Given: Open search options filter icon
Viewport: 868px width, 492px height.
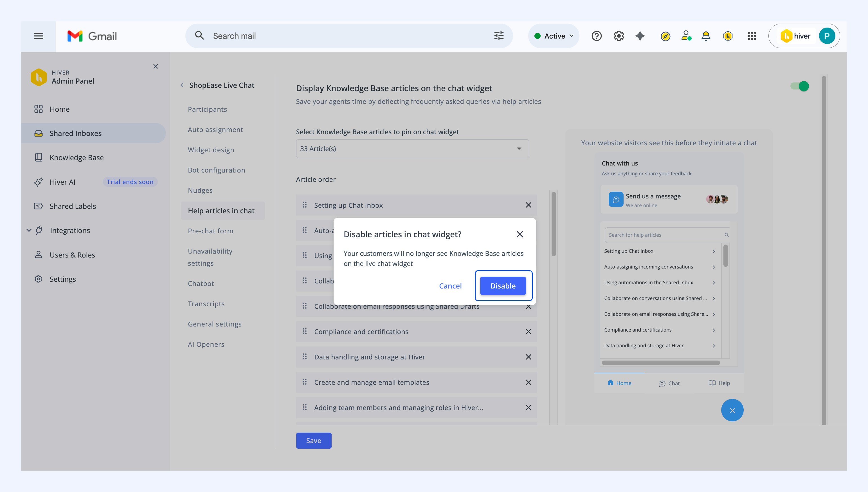Looking at the screenshot, I should point(499,35).
